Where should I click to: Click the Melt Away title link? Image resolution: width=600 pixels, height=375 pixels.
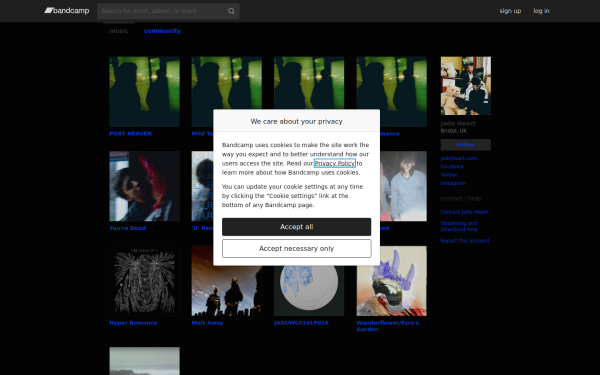207,323
